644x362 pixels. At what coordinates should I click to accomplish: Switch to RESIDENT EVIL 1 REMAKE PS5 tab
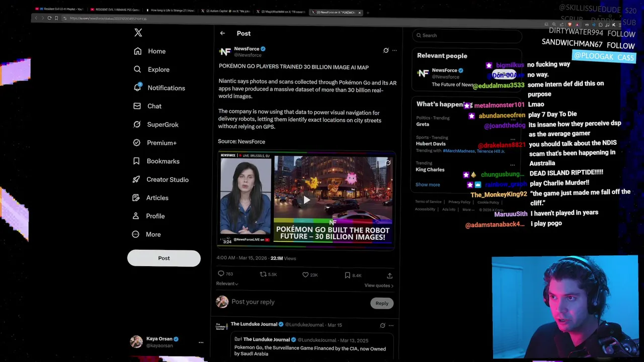coord(115,10)
